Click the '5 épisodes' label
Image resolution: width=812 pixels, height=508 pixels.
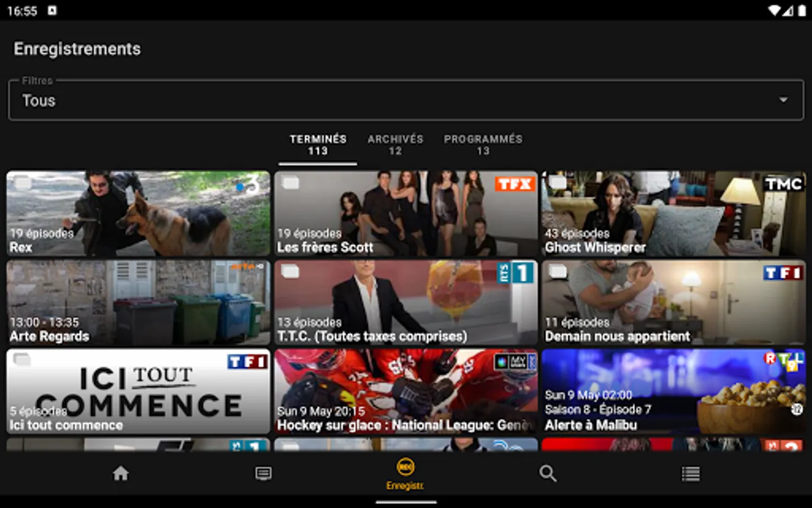(x=38, y=411)
